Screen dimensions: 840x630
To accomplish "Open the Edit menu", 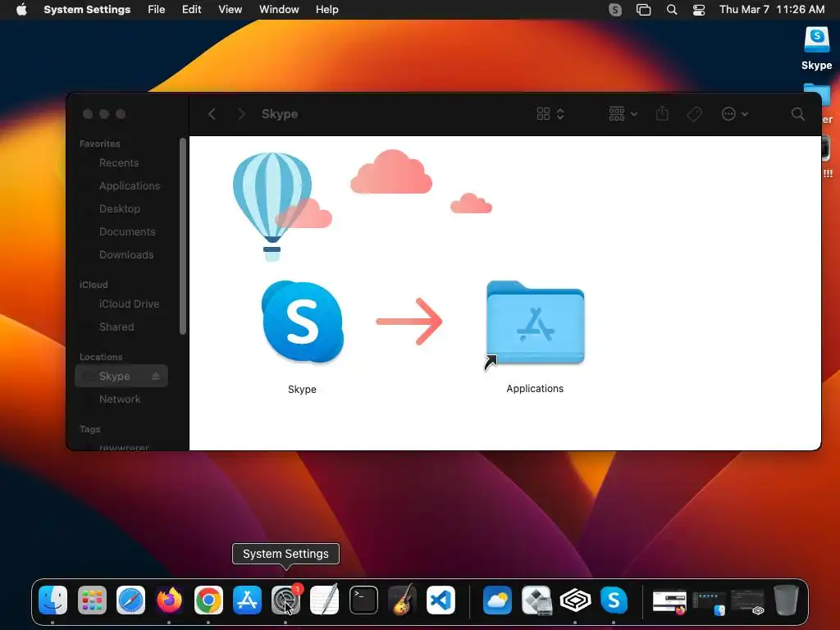I will coord(191,10).
